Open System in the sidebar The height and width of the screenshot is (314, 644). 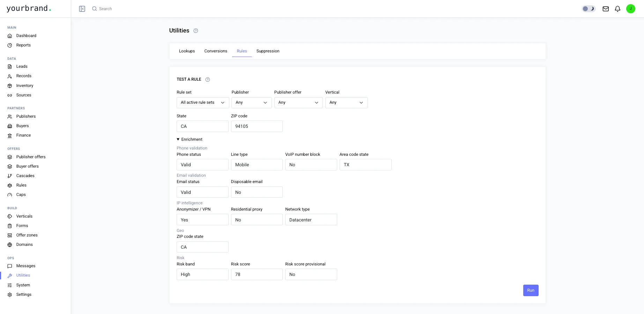(23, 285)
